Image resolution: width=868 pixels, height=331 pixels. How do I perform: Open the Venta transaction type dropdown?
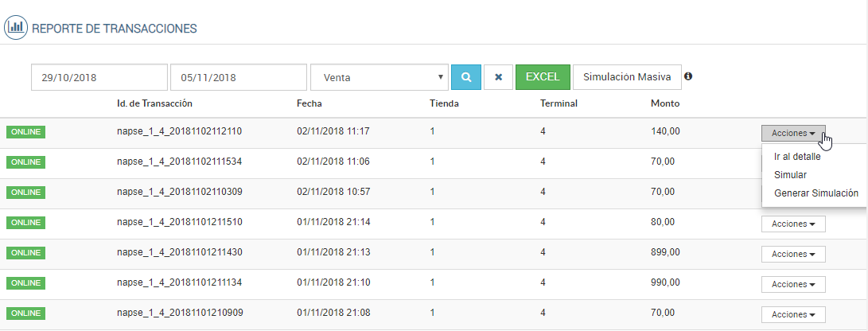click(x=379, y=77)
